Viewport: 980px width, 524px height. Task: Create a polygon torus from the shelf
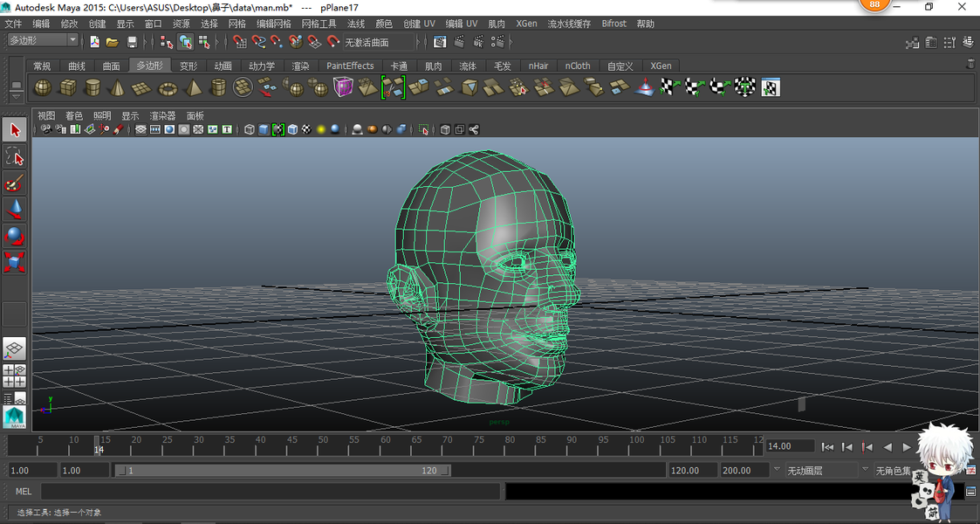168,87
